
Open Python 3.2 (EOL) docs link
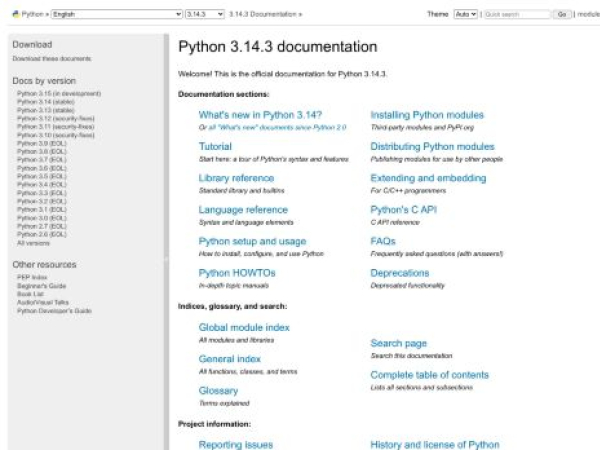42,201
